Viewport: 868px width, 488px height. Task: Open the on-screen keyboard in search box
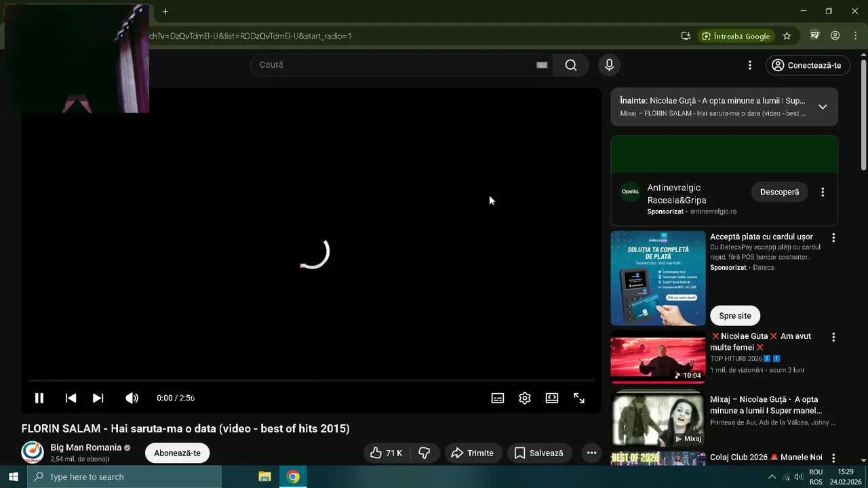(542, 65)
